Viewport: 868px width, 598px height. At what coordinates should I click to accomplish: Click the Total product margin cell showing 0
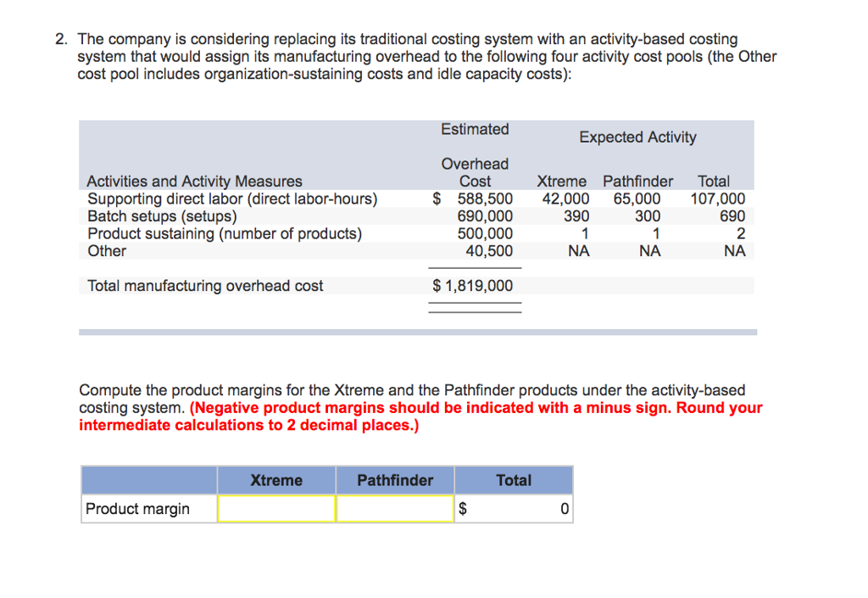pos(514,508)
